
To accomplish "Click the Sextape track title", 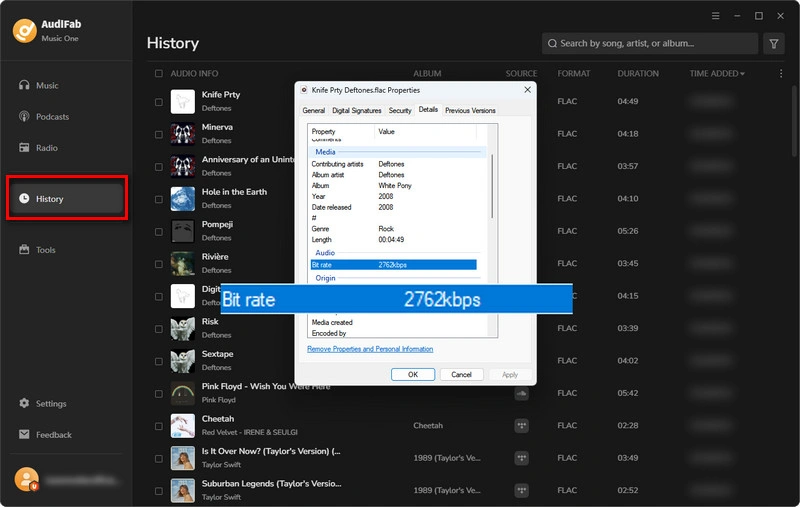I will (217, 353).
